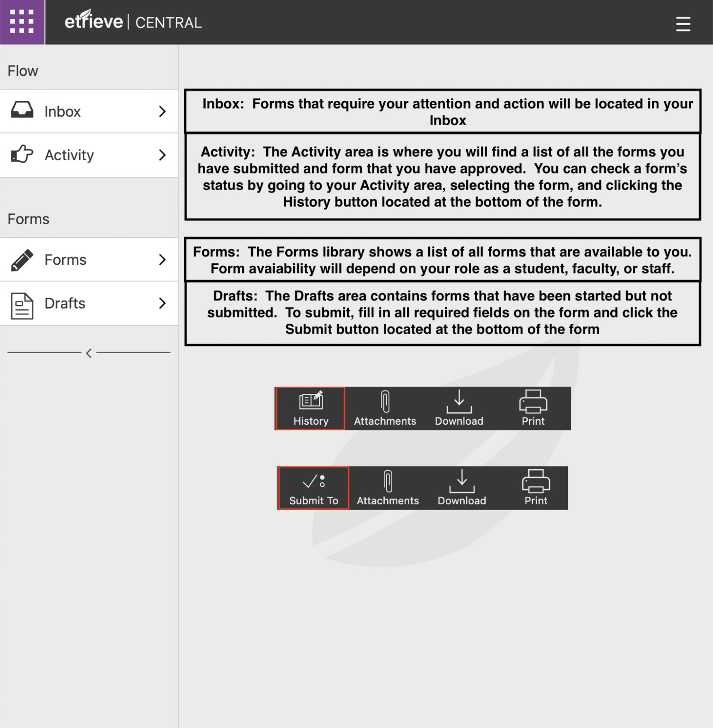
Task: Expand the Activity chevron arrow
Action: tap(162, 155)
